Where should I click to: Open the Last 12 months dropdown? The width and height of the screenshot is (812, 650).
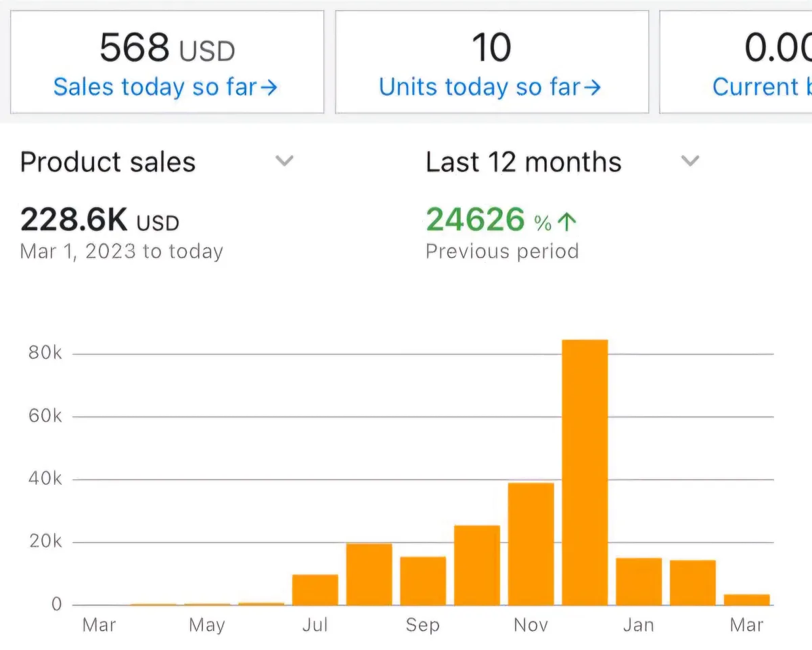pos(690,162)
